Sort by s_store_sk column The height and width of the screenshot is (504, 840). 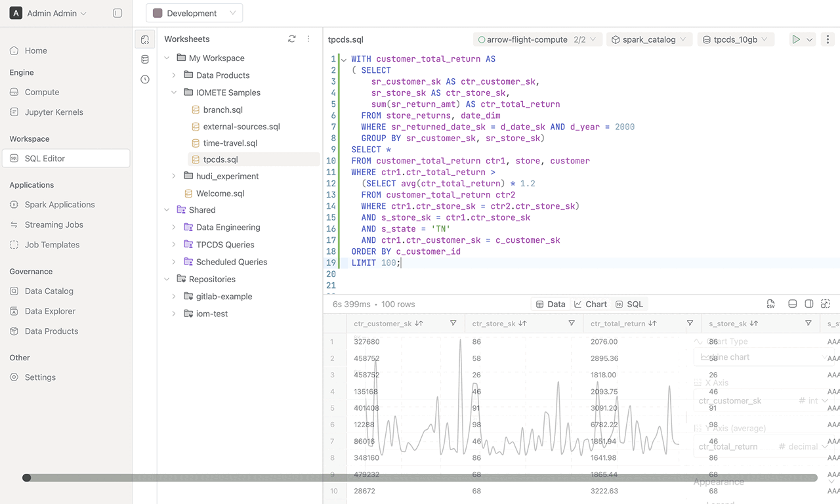click(754, 324)
